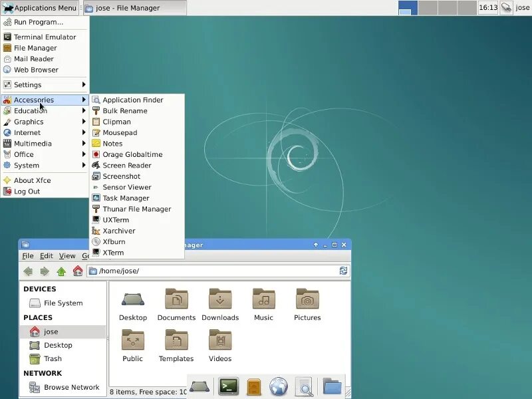
Task: Go forward with the right arrow icon
Action: (45, 271)
